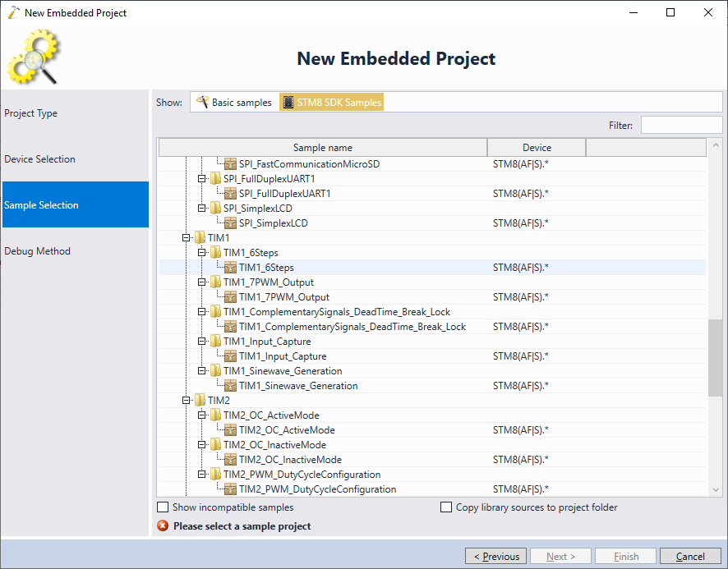Collapse the TIM2_OC_ActiveMode folder node
This screenshot has width=728, height=569.
(201, 415)
